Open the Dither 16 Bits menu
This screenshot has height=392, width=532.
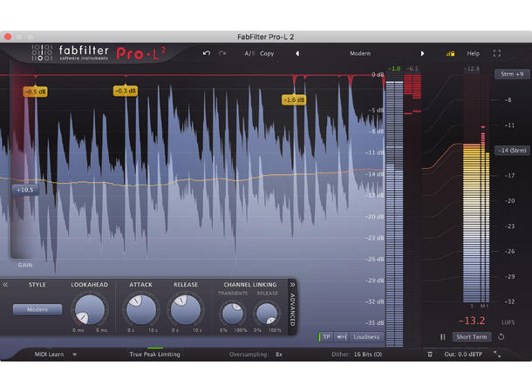click(357, 355)
